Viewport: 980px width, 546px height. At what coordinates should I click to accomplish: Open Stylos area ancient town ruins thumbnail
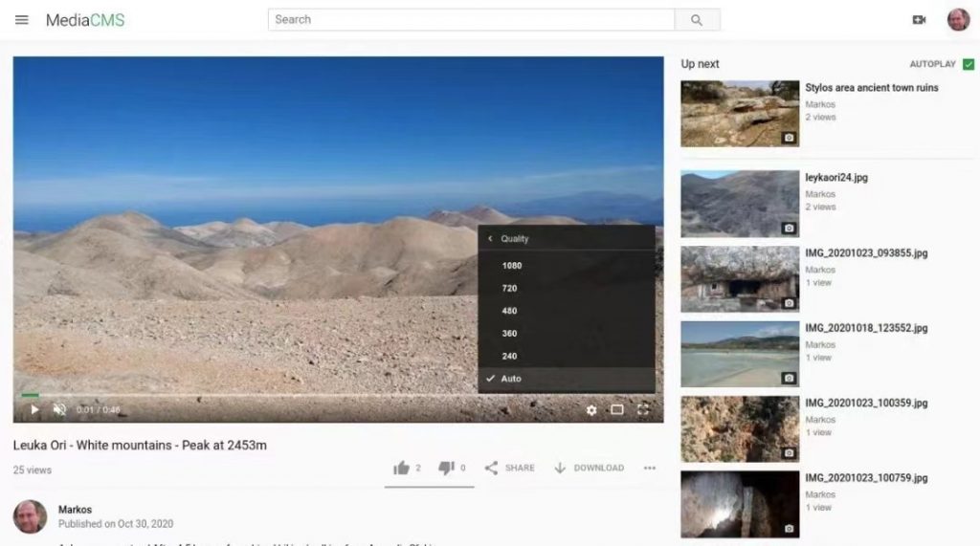point(740,114)
